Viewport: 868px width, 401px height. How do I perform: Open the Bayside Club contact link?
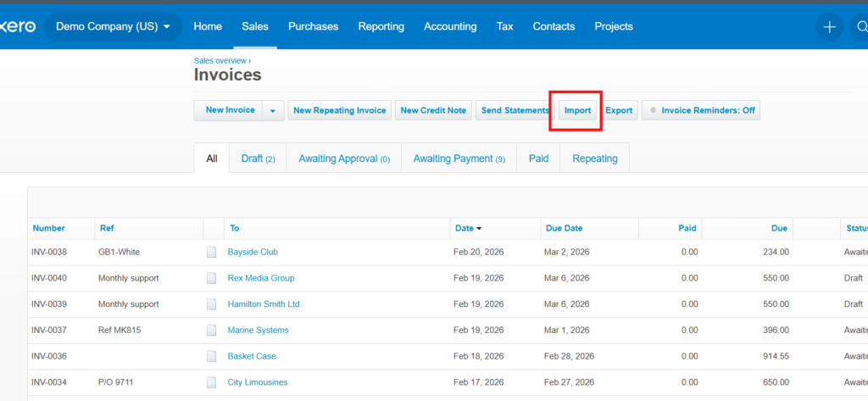pyautogui.click(x=253, y=252)
